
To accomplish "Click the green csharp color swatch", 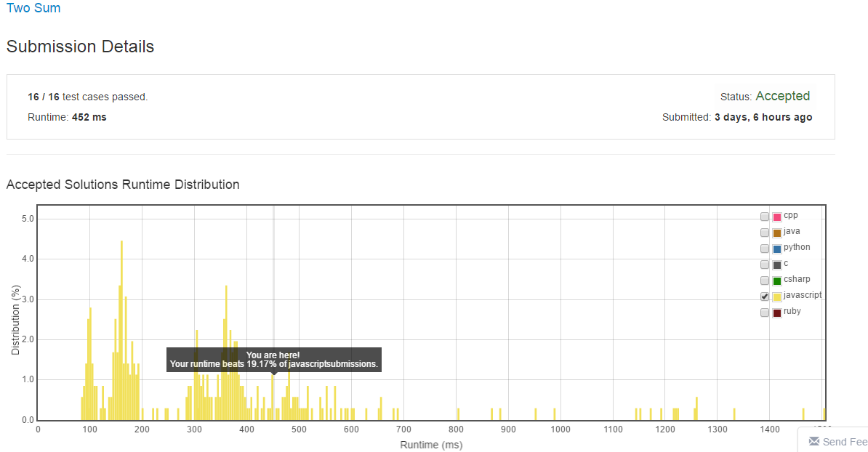I will click(776, 281).
